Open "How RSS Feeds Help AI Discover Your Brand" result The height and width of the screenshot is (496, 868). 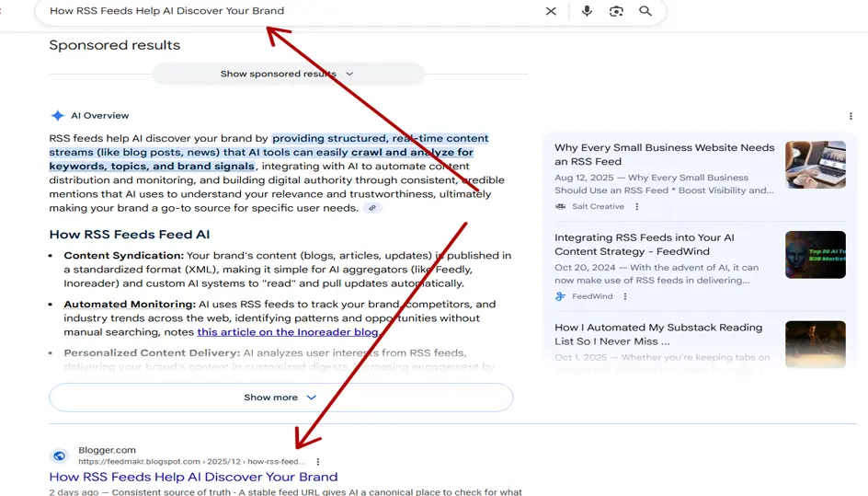(193, 478)
